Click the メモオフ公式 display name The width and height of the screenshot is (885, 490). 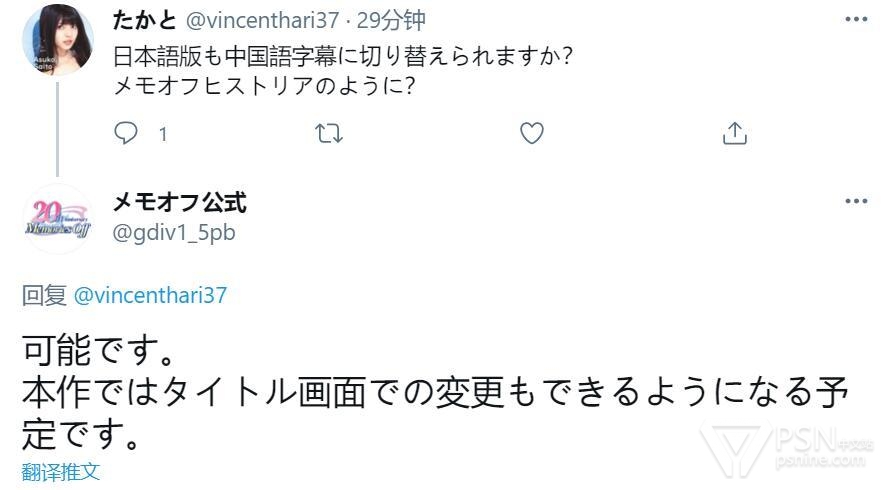point(180,203)
